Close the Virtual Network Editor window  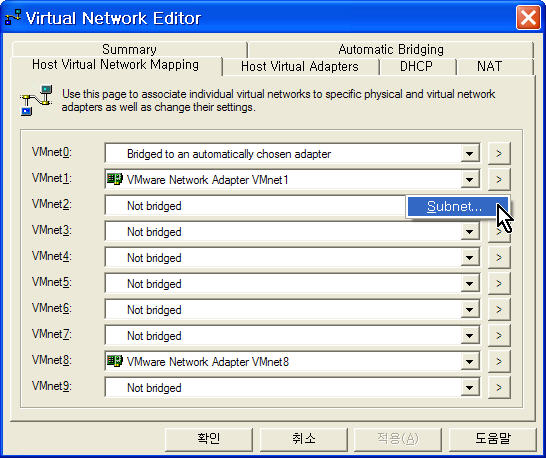[528, 17]
